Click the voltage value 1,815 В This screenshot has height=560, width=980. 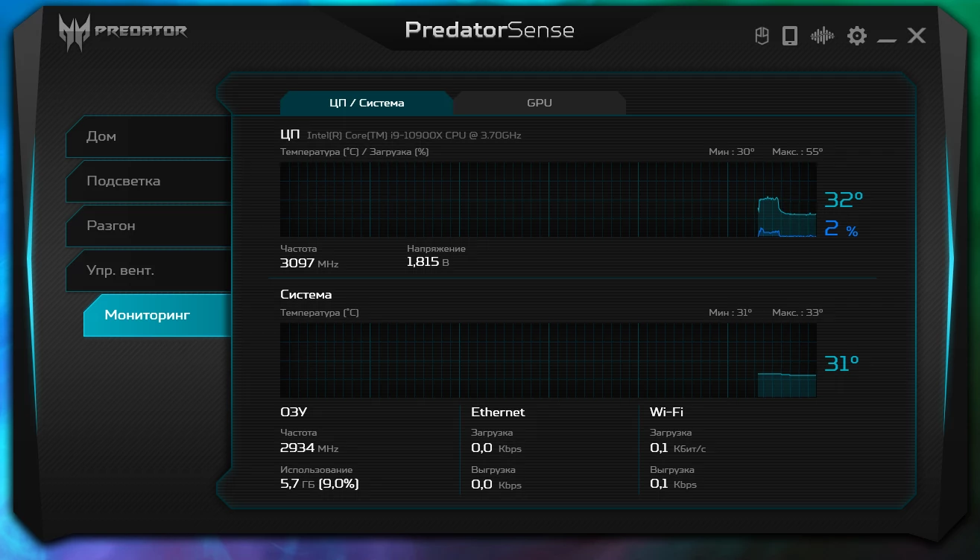[x=428, y=262]
